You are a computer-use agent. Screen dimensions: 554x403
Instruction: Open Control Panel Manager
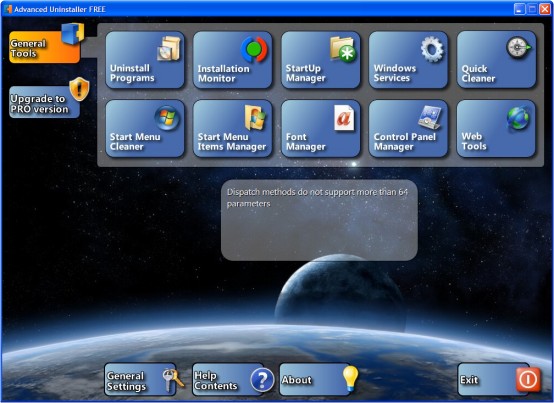[408, 128]
